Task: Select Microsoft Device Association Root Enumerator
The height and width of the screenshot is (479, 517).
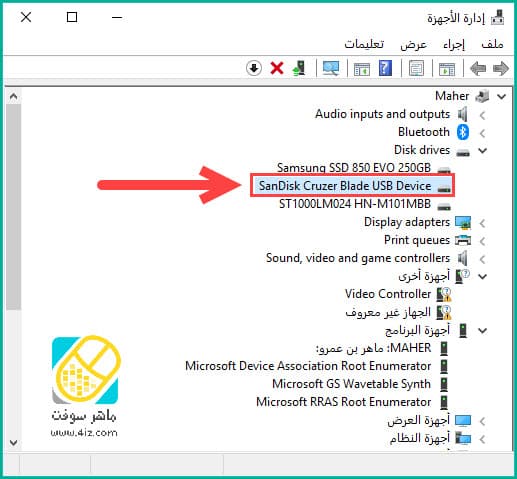Action: click(308, 366)
